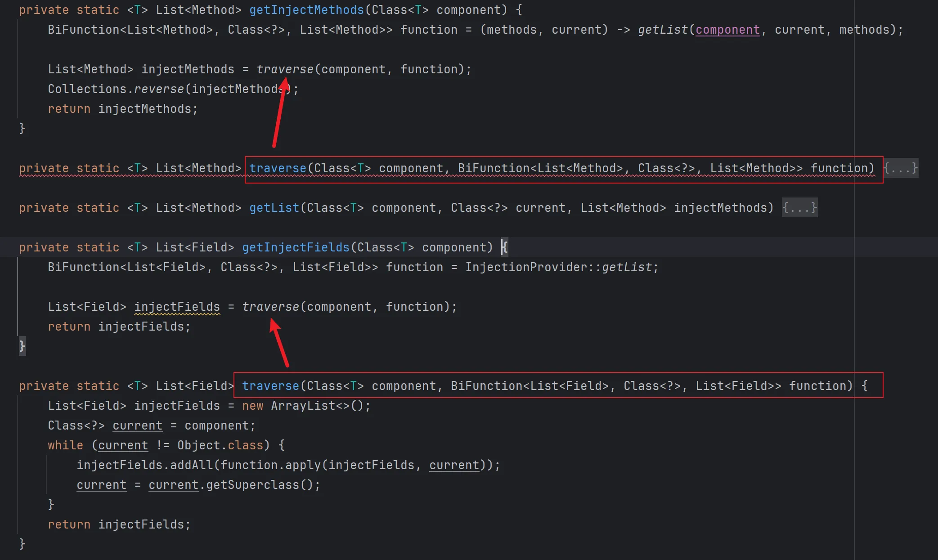This screenshot has height=560, width=938.
Task: Expand the folded body of traverse List<Method>
Action: [900, 168]
